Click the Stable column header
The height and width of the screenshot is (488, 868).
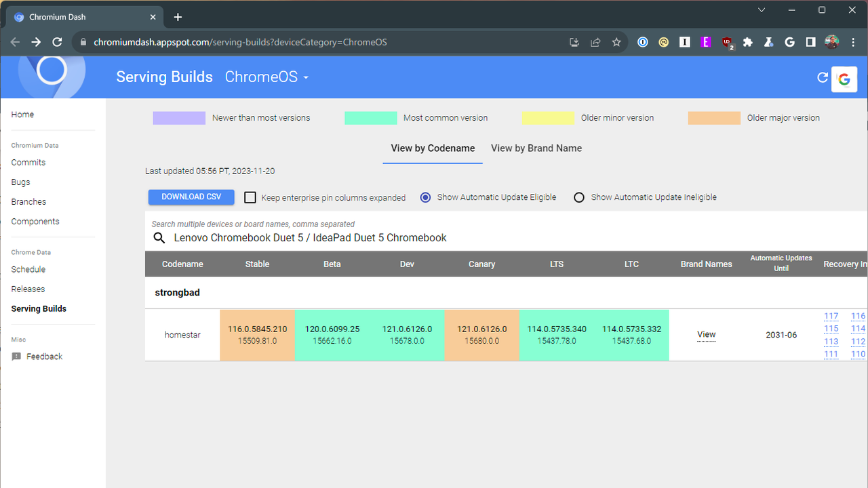[x=258, y=264]
